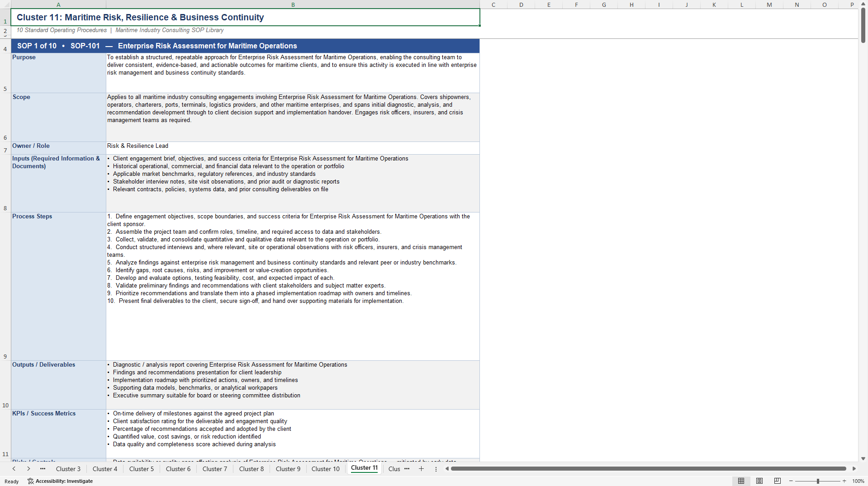Select column P header
868x486 pixels.
pyautogui.click(x=852, y=5)
